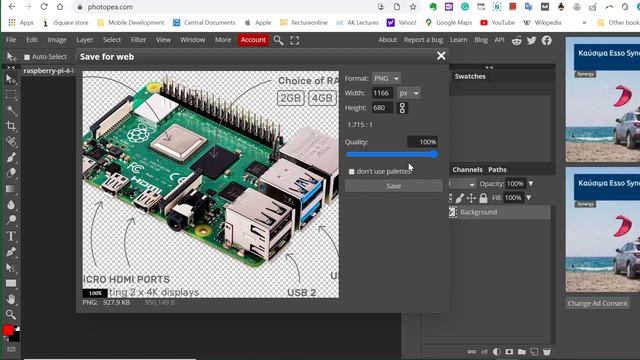Screen dimensions: 640x360
Task: Switch to the Paths tab
Action: point(497,170)
